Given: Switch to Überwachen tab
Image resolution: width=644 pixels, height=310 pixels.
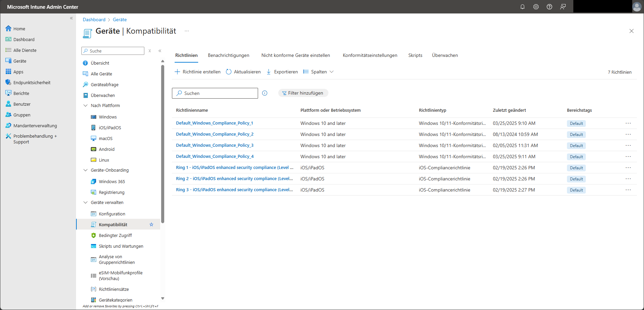Looking at the screenshot, I should pyautogui.click(x=445, y=55).
